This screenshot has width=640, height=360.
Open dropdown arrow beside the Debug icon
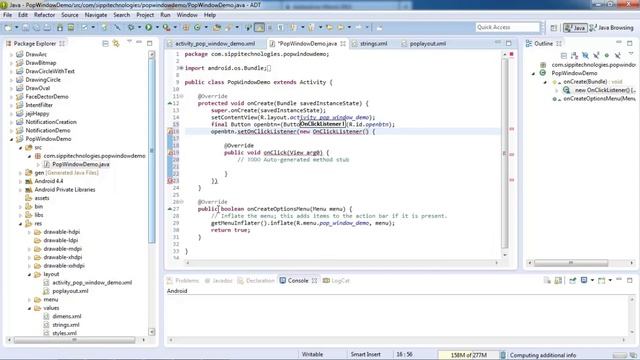pos(139,27)
